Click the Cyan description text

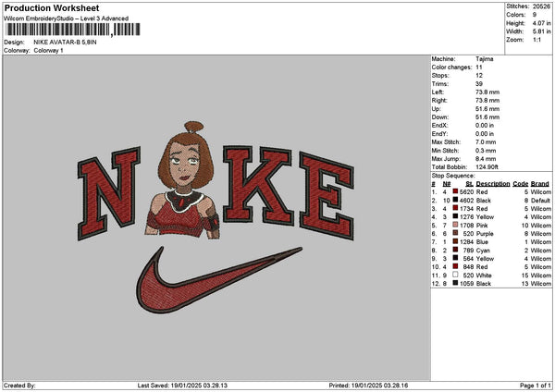pos(483,251)
